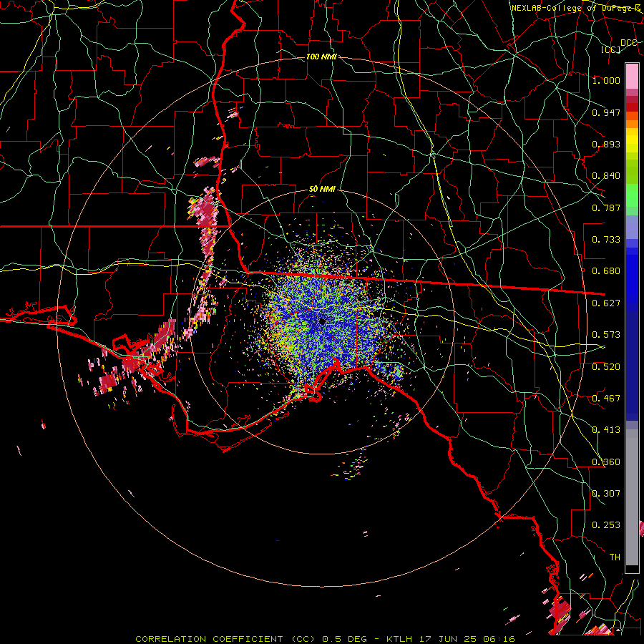
Task: Click the light pink swatch atop color bar
Action: [x=632, y=76]
